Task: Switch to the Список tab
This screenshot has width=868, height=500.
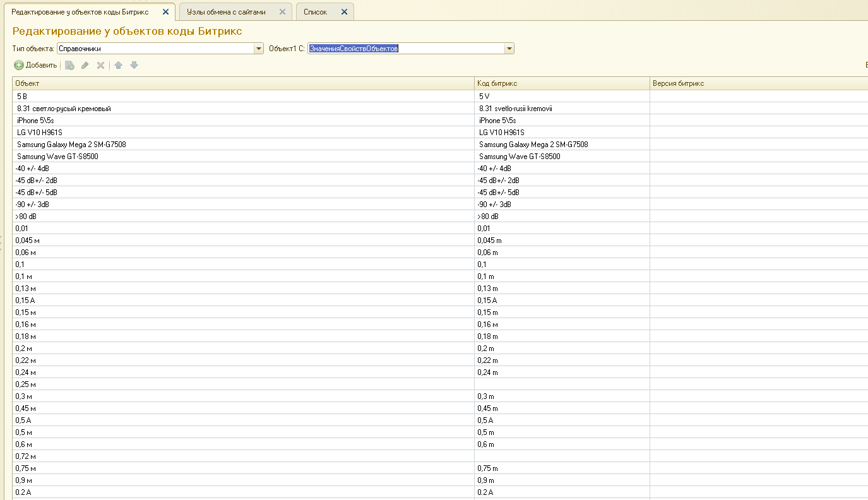Action: pyautogui.click(x=316, y=12)
